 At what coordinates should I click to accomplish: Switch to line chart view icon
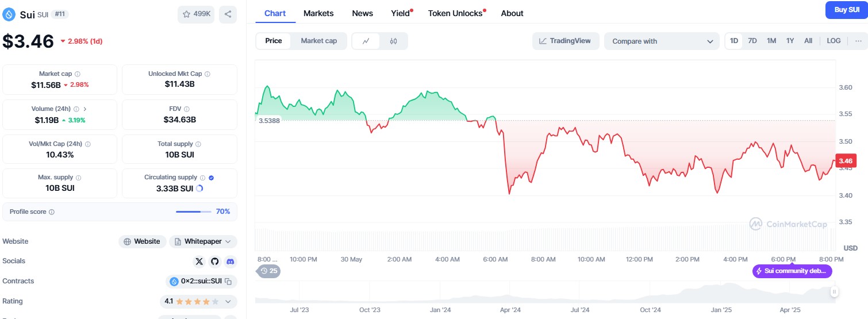pyautogui.click(x=366, y=41)
